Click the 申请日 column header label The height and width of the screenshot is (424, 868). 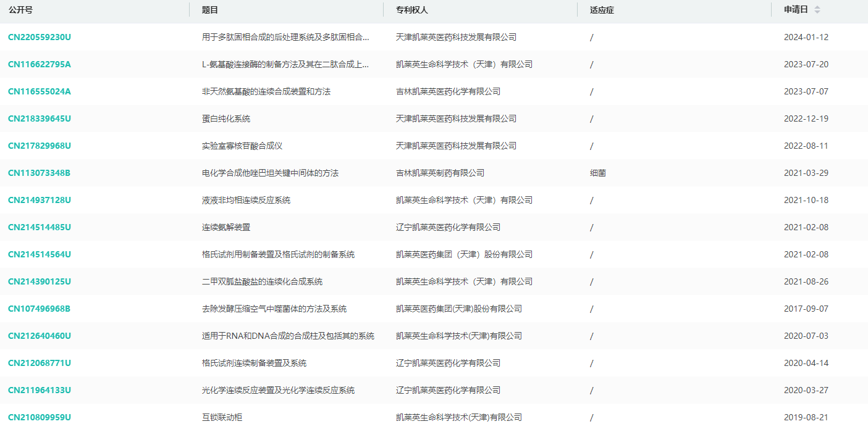(796, 10)
